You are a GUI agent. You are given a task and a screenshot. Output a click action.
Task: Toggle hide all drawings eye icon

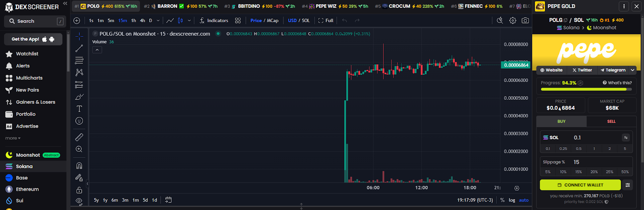click(79, 201)
